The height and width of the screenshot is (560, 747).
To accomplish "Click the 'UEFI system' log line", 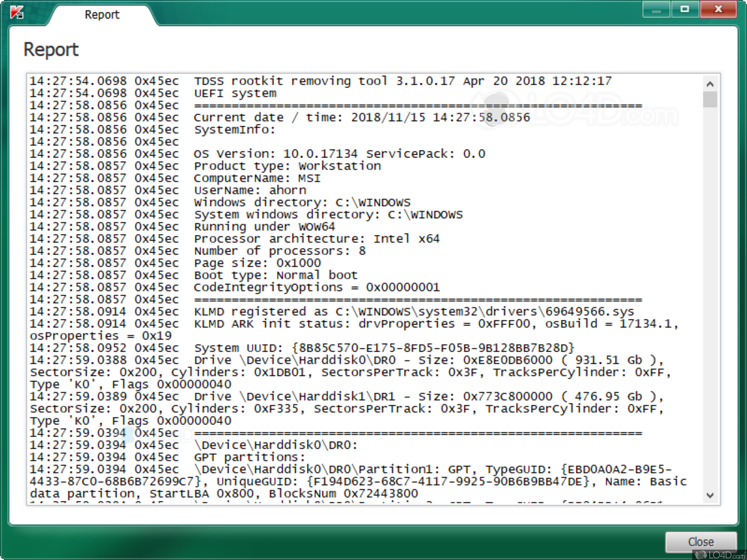I will [153, 93].
